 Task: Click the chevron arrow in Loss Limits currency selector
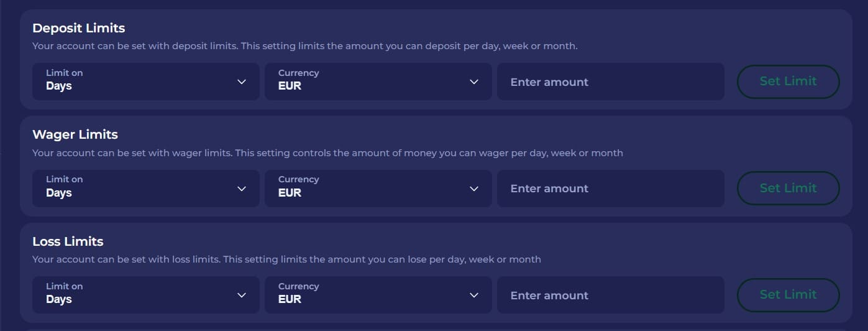click(x=474, y=295)
